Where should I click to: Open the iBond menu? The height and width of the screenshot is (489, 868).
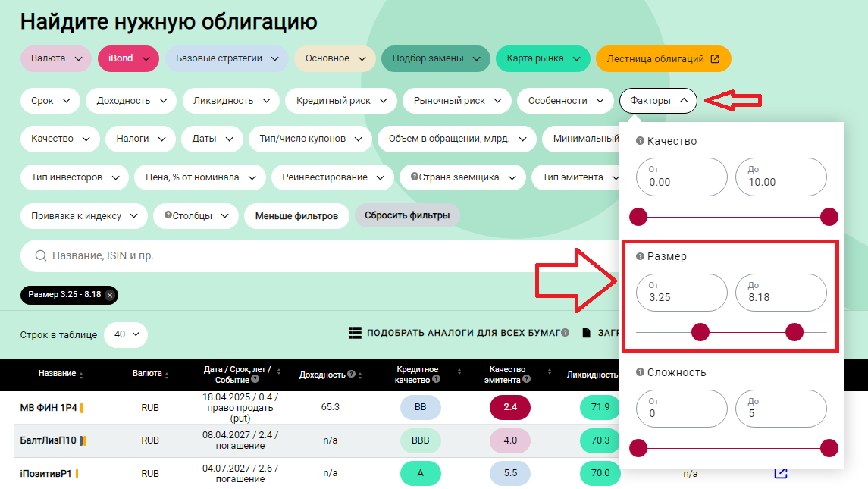click(127, 58)
